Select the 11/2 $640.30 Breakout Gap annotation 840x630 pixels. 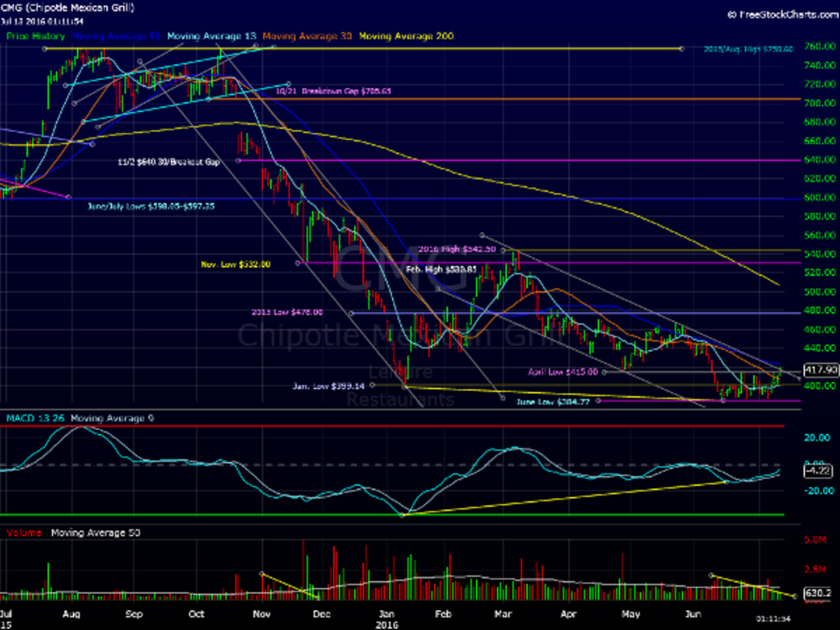point(168,162)
